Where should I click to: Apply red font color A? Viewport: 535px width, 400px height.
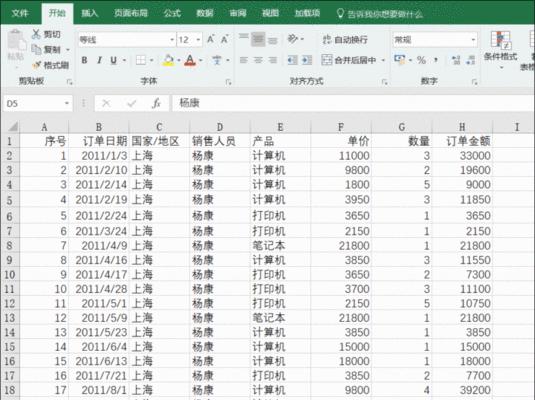click(190, 60)
